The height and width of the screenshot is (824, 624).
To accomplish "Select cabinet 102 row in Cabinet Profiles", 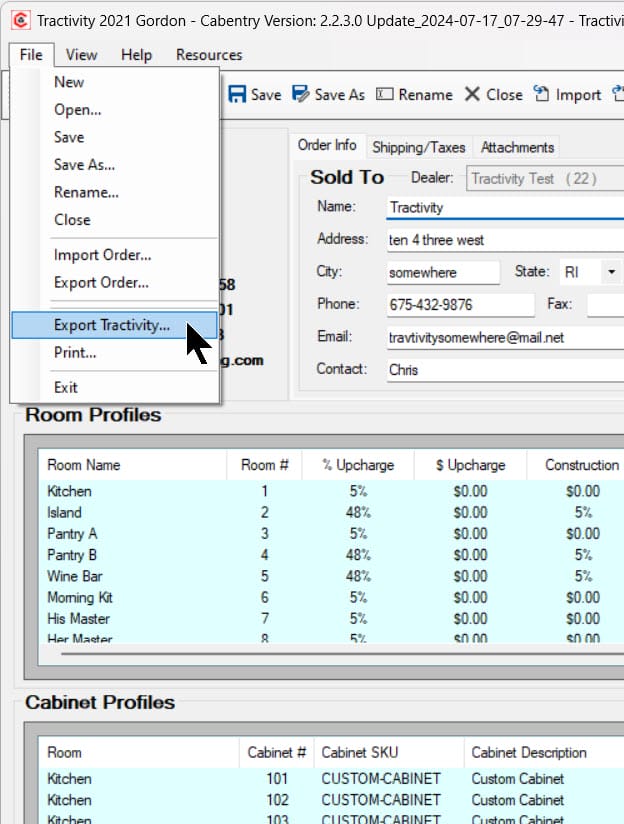I will coord(331,800).
